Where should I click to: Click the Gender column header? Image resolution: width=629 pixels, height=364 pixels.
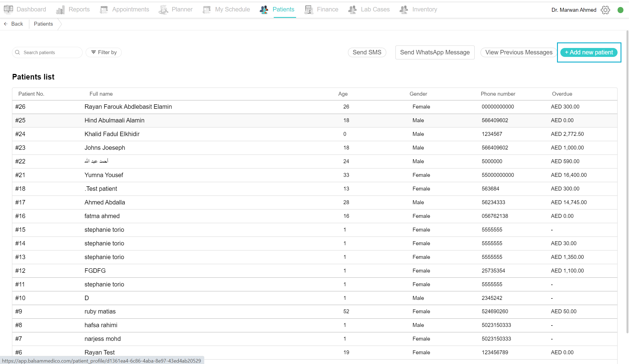tap(418, 94)
